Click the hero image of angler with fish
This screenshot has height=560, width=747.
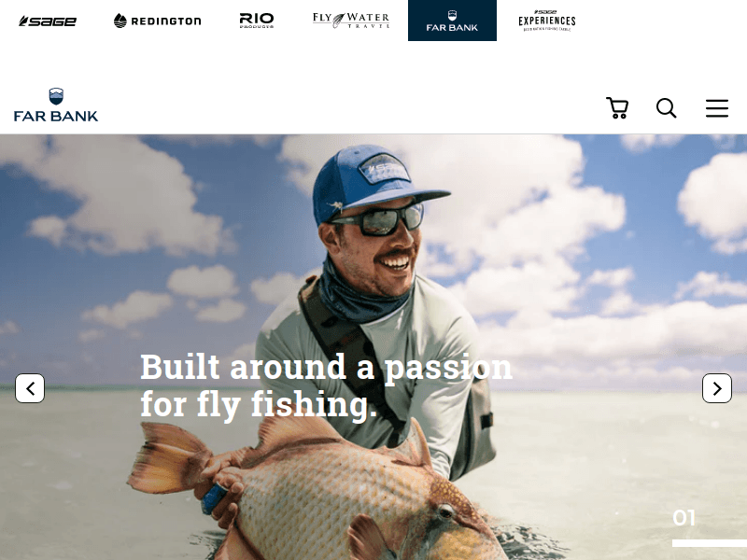[x=373, y=347]
